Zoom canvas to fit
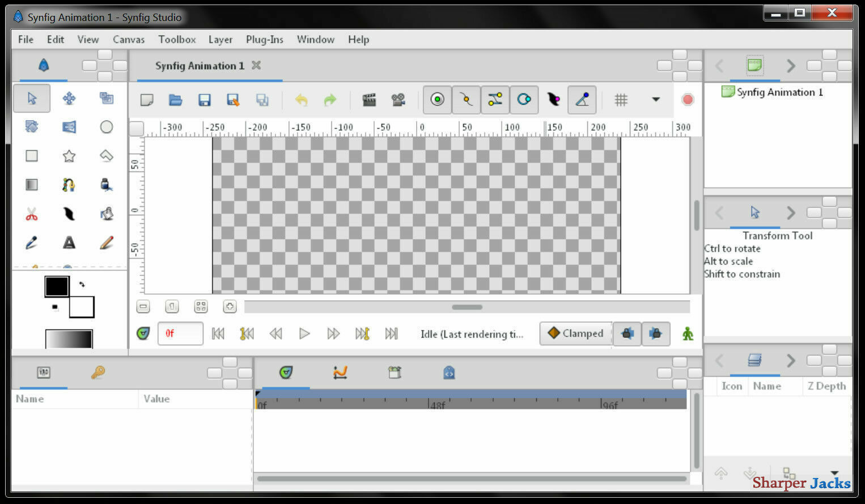 click(201, 307)
